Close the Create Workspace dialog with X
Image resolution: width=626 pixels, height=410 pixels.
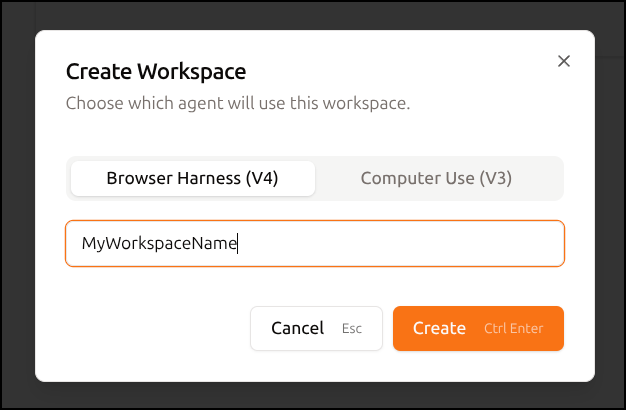pos(564,61)
